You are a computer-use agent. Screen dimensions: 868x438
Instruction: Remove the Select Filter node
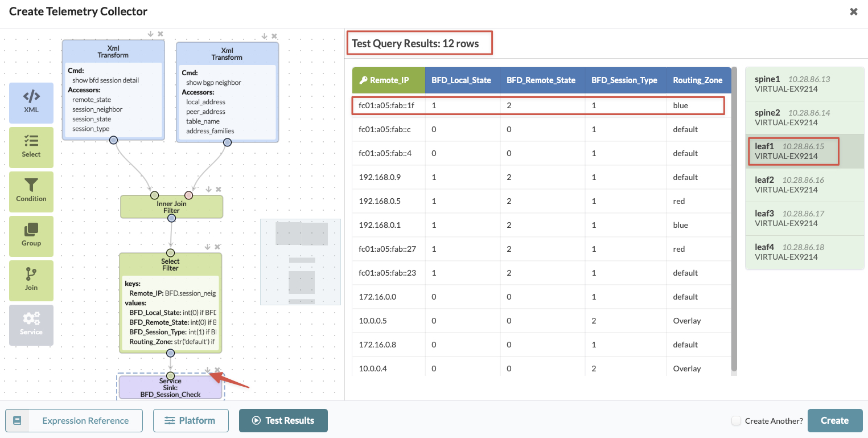pos(217,247)
